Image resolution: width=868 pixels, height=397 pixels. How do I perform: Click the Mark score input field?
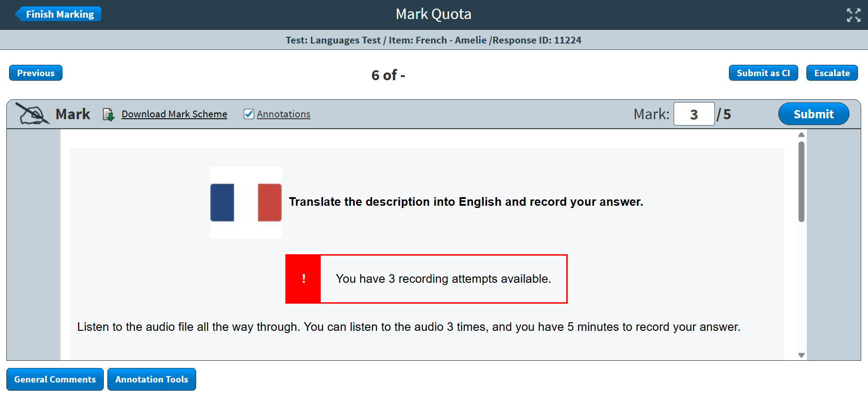(x=694, y=114)
